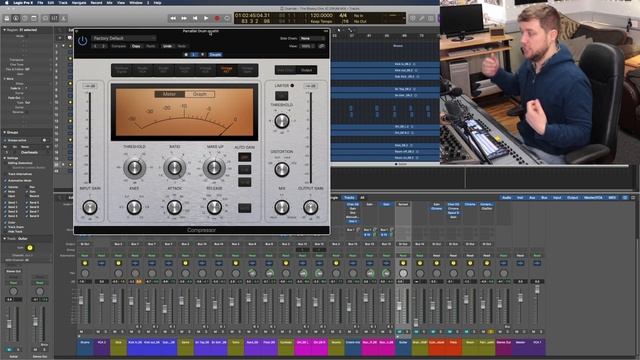Click the Output button beside Side Chain

307,70
